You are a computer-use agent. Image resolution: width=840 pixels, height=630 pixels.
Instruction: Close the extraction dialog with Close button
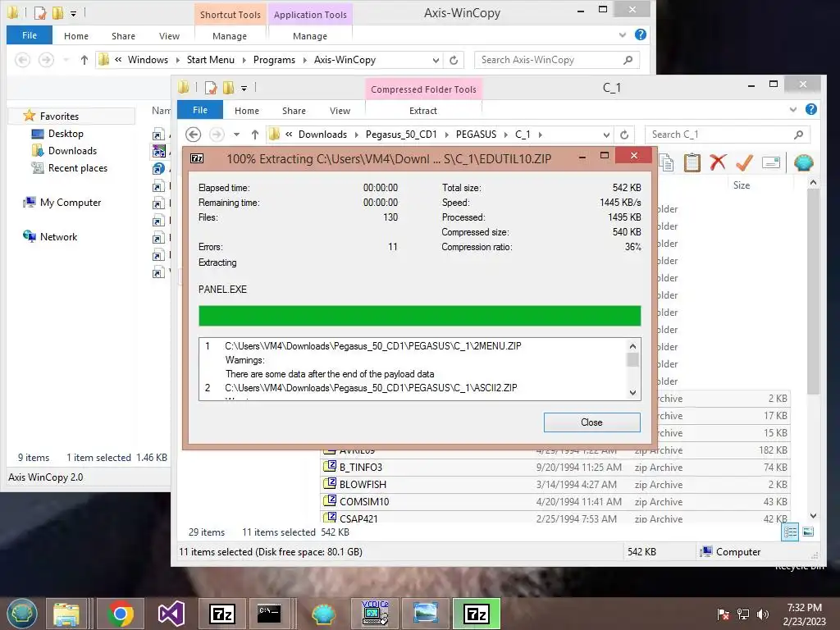point(591,422)
